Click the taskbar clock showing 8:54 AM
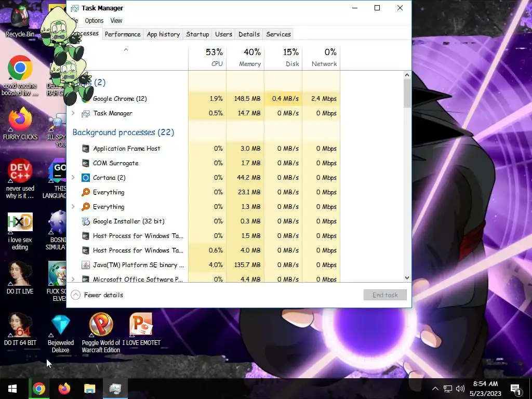The image size is (532, 399). [486, 389]
